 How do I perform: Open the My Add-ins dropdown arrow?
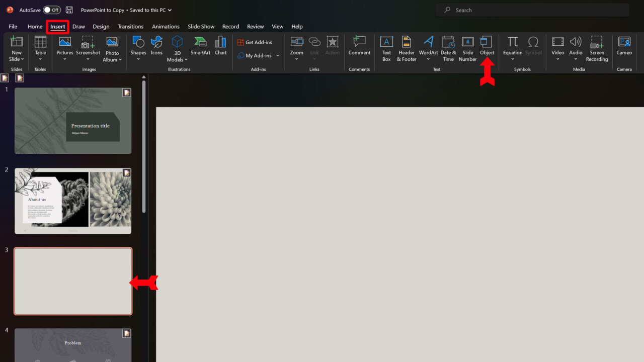click(x=278, y=56)
